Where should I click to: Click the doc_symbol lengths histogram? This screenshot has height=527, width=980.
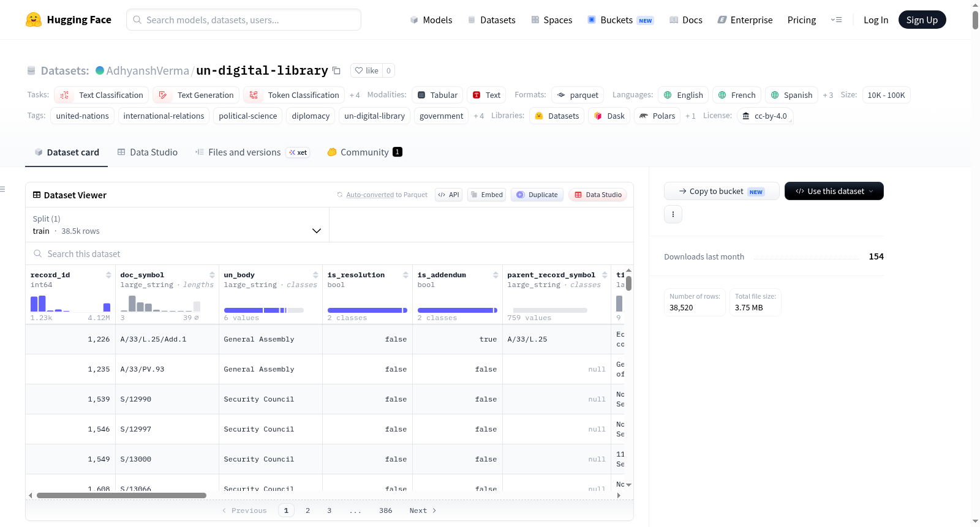click(x=159, y=304)
